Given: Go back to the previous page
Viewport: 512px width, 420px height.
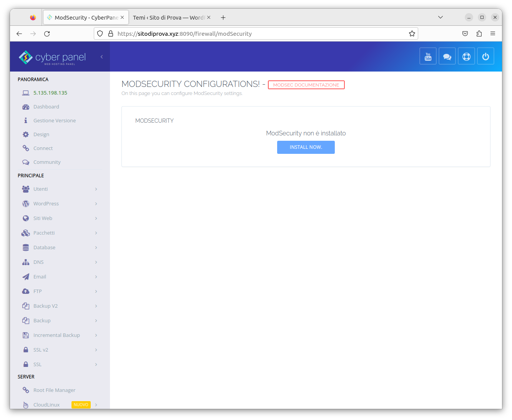Looking at the screenshot, I should point(19,33).
